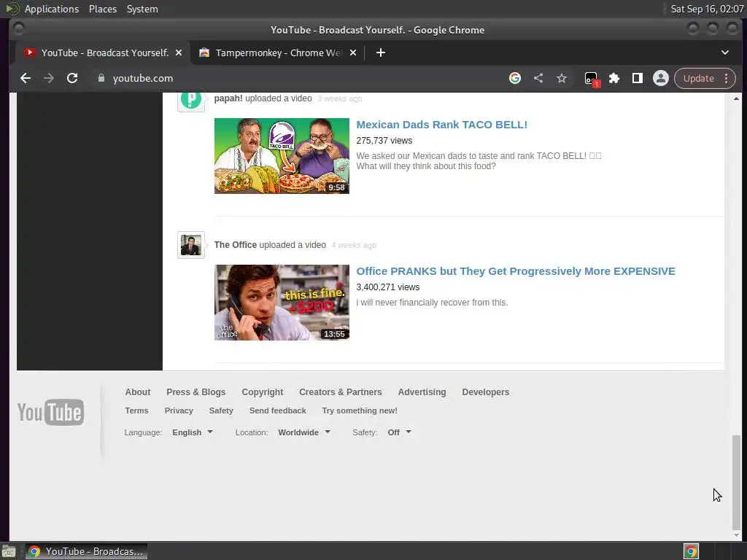The height and width of the screenshot is (560, 747).
Task: Open the Press & Blogs link
Action: [x=196, y=392]
